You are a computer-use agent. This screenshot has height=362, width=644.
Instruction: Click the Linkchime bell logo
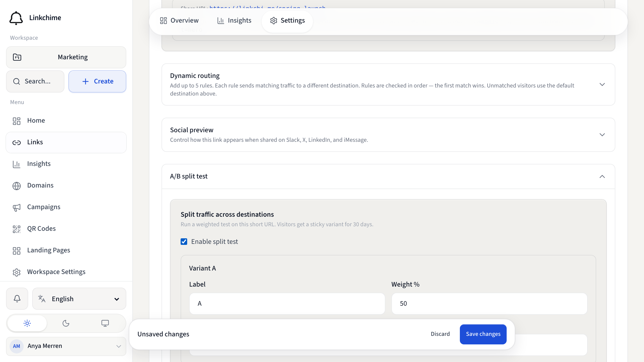[16, 18]
